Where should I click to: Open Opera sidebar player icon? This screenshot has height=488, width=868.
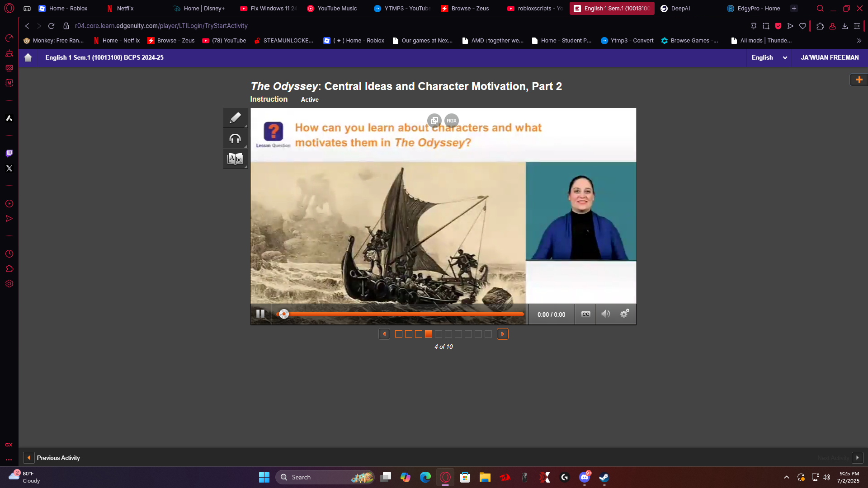(9, 204)
